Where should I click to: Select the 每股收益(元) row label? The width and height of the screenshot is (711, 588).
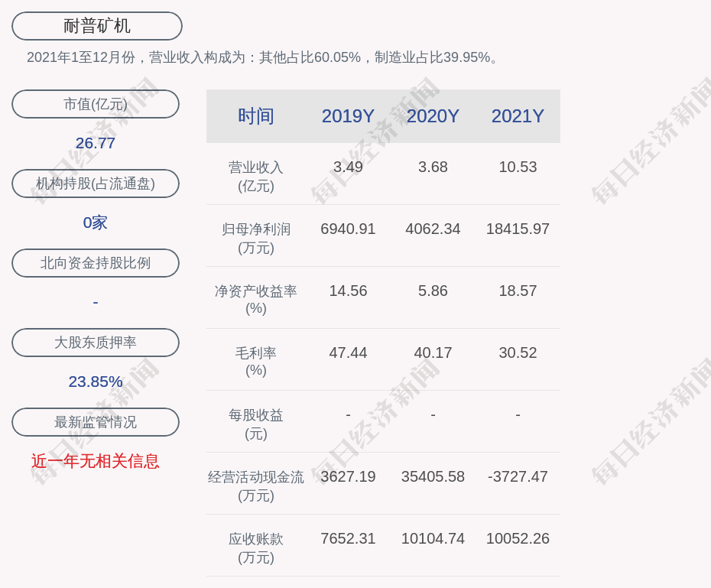(256, 424)
